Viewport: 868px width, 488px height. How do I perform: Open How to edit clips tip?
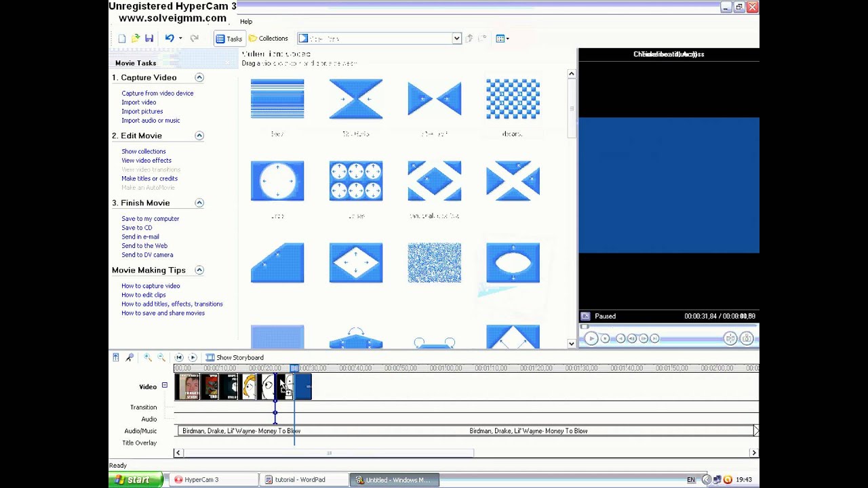coord(143,295)
